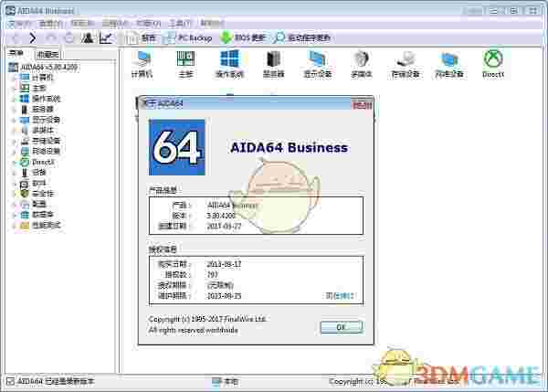
Task: Click the Copyright FinalWire Ltd. text in dialog
Action: (207, 319)
